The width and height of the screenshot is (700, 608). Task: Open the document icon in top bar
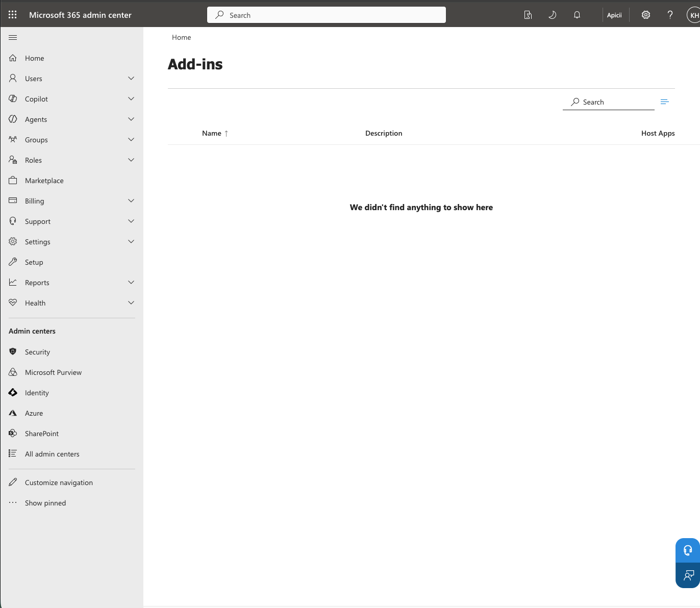click(x=528, y=15)
